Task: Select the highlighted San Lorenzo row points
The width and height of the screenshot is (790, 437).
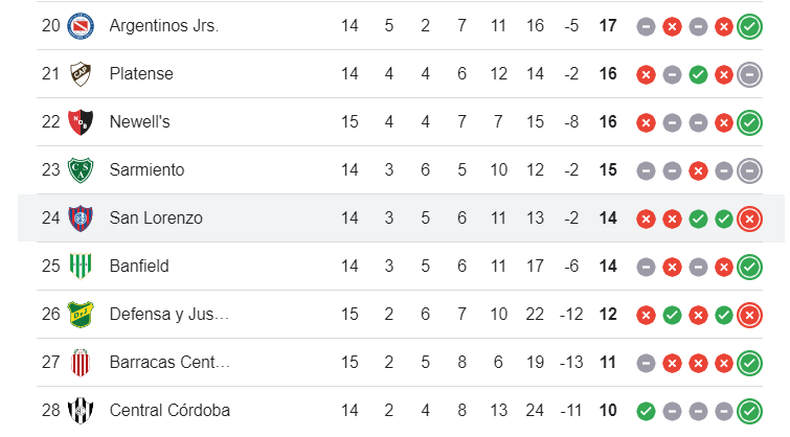Action: (608, 218)
